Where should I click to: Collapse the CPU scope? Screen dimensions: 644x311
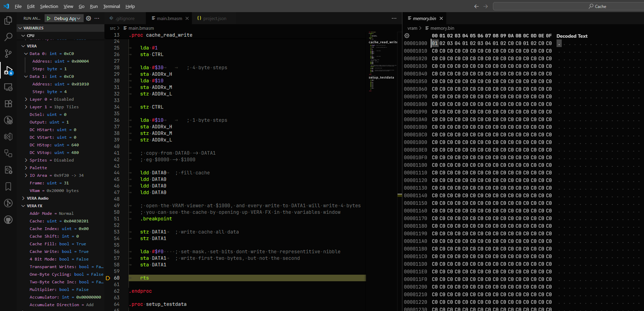[x=23, y=36]
